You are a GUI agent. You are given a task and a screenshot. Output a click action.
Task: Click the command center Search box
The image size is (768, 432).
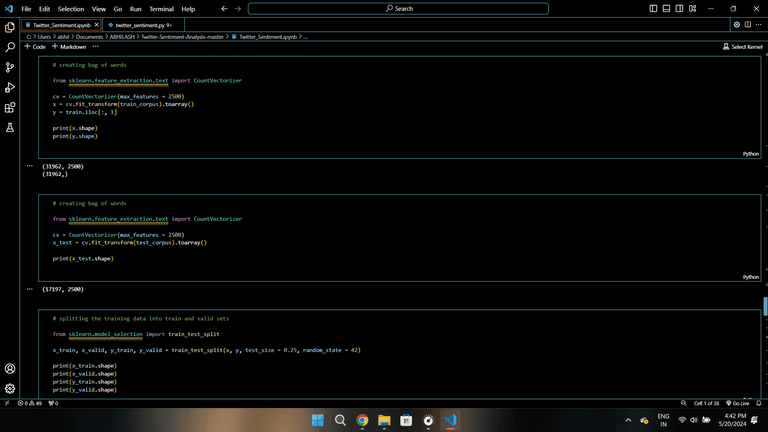point(398,9)
